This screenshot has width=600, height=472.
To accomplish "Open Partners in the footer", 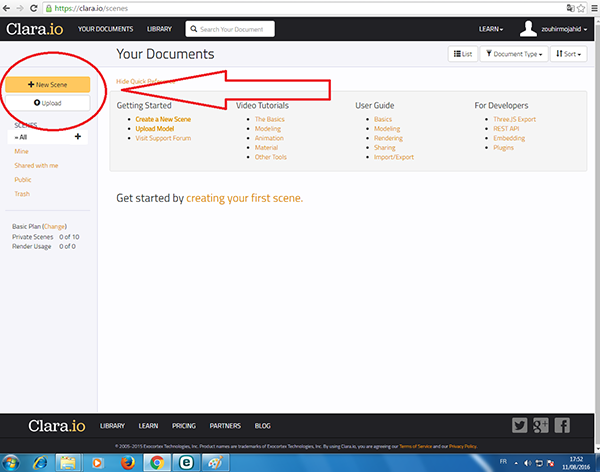I will [225, 426].
